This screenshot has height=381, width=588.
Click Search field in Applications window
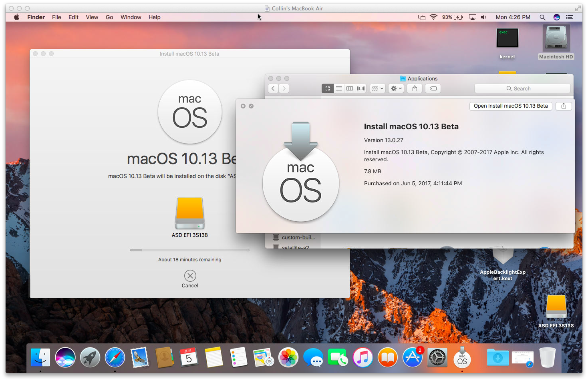click(522, 88)
